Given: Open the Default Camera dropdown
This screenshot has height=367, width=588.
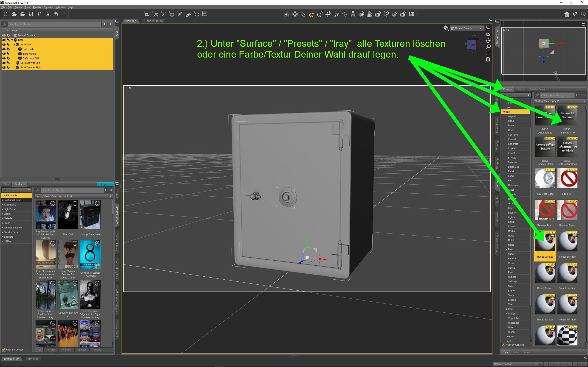Looking at the screenshot, I should point(466,28).
